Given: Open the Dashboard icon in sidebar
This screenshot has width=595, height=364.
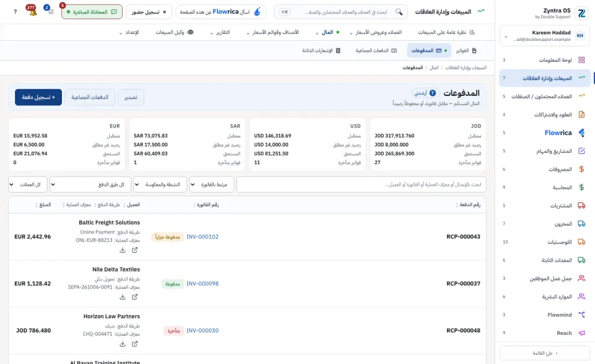Looking at the screenshot, I should 581,60.
